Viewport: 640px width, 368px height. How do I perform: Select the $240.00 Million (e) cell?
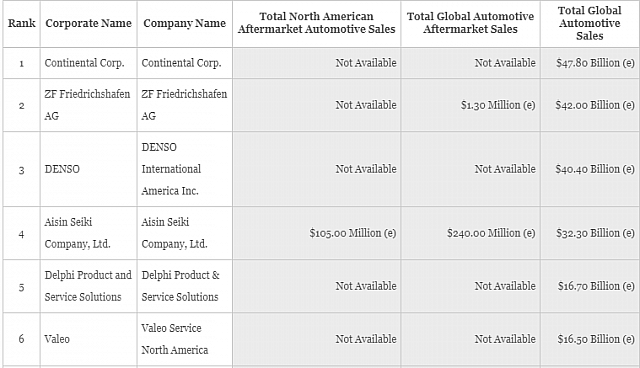[x=470, y=233]
